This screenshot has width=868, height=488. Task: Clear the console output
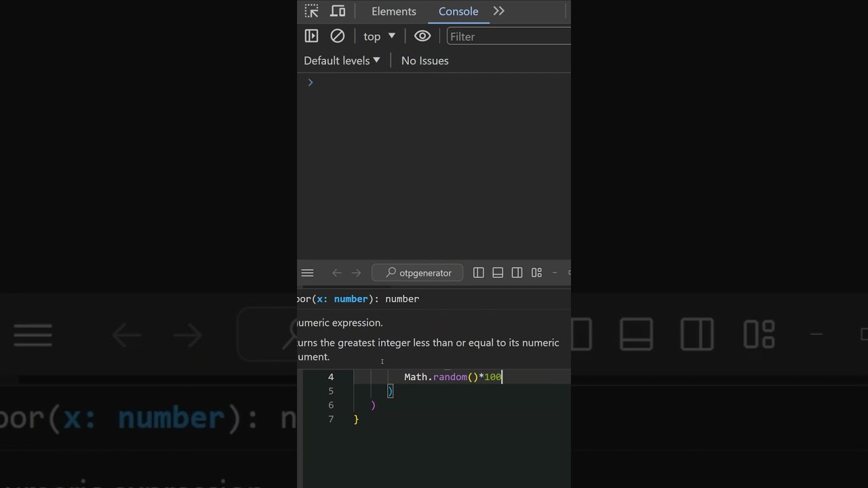click(337, 36)
